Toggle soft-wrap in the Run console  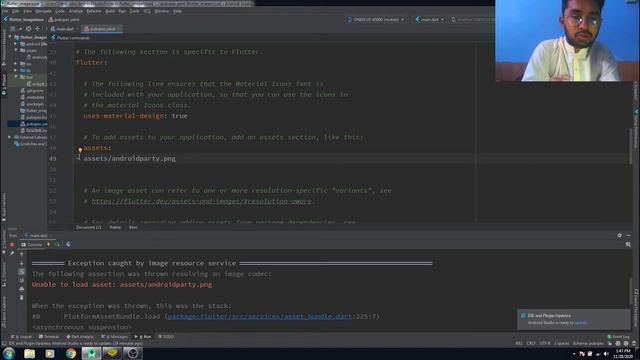pyautogui.click(x=22, y=271)
